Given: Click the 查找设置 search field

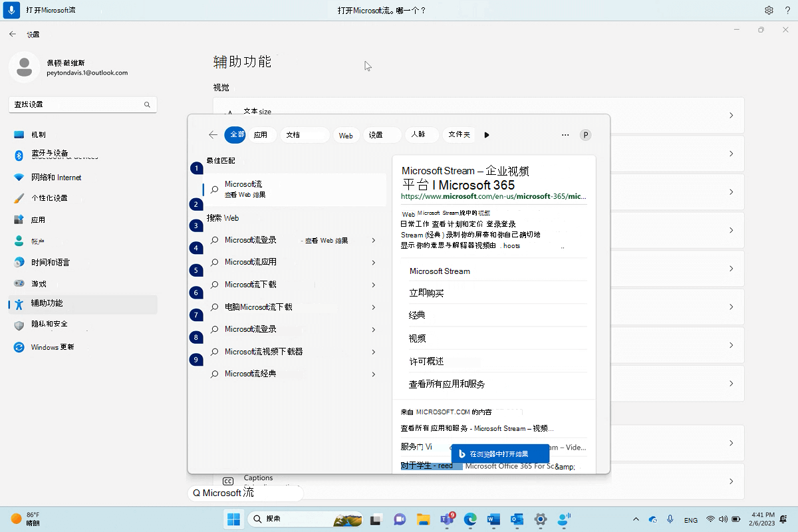Looking at the screenshot, I should coord(82,104).
